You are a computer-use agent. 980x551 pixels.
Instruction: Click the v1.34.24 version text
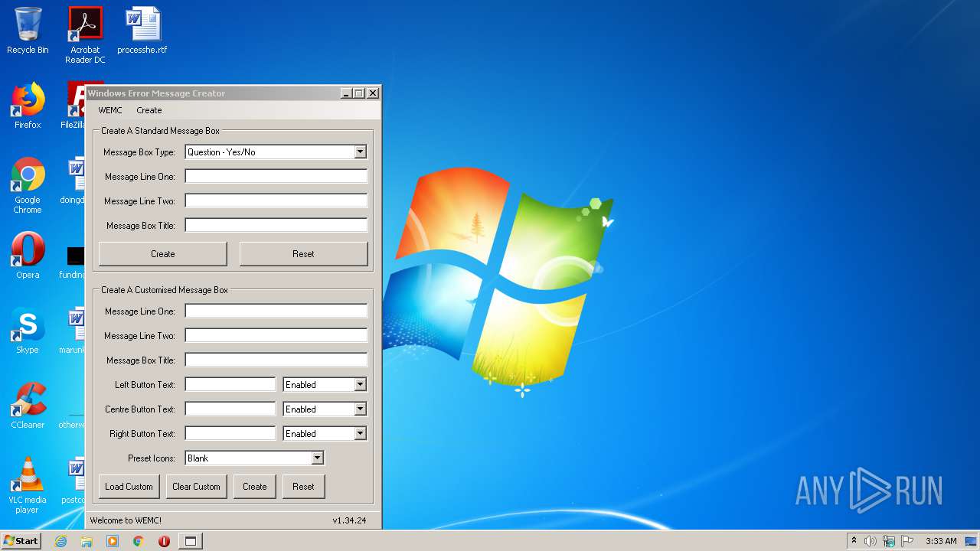(349, 520)
